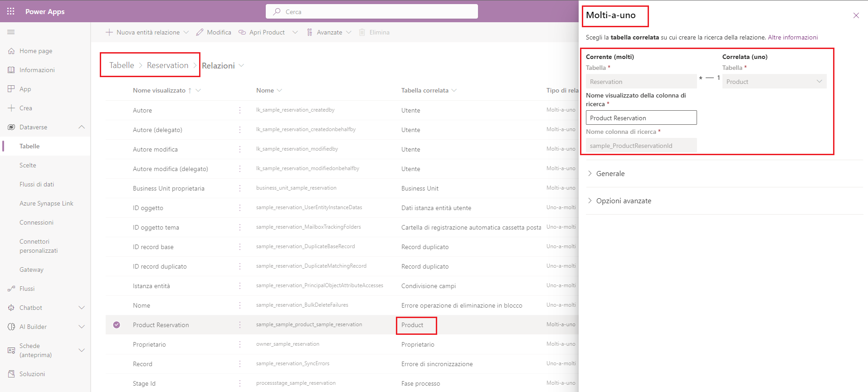Open the app launcher waffle icon
The image size is (868, 392).
click(x=11, y=11)
